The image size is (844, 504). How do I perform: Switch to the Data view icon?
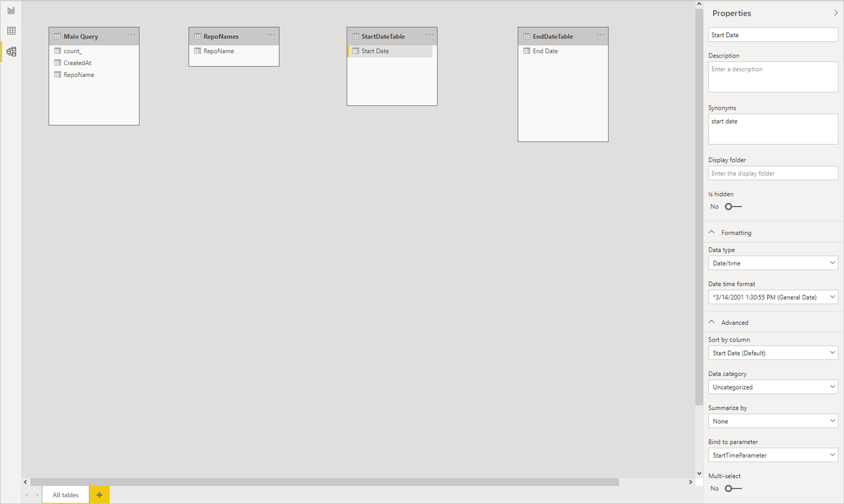pos(11,31)
